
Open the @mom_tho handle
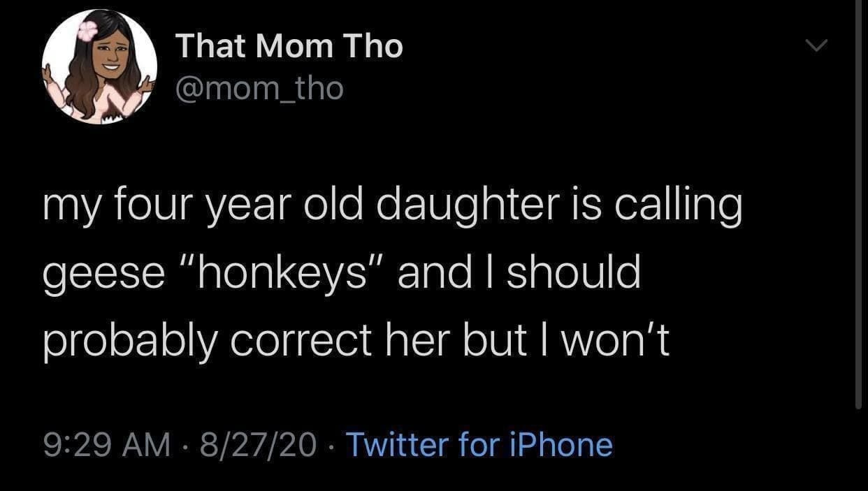click(x=260, y=87)
